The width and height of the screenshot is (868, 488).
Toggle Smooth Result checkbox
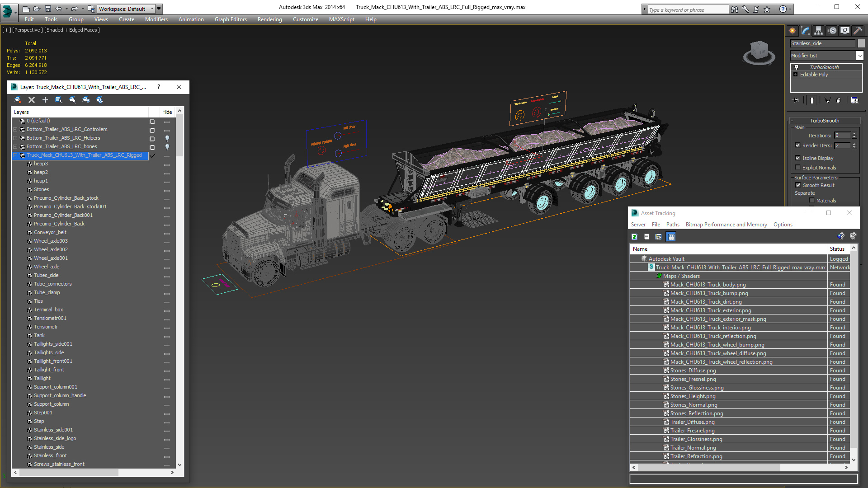coord(798,185)
